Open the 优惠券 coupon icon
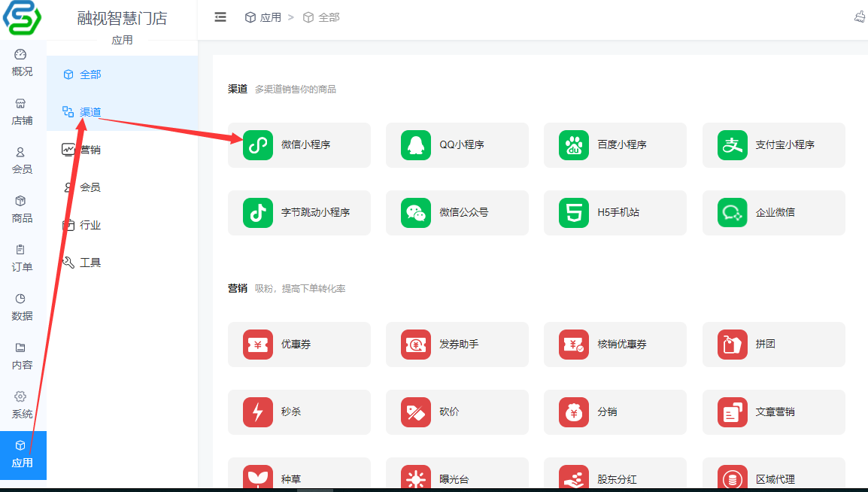The width and height of the screenshot is (868, 492). [x=258, y=345]
